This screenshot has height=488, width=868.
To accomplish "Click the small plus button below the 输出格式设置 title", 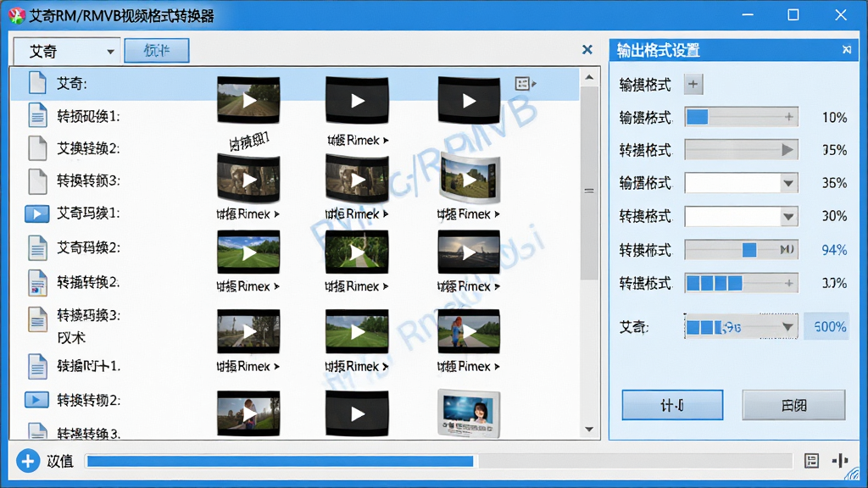I will (693, 84).
